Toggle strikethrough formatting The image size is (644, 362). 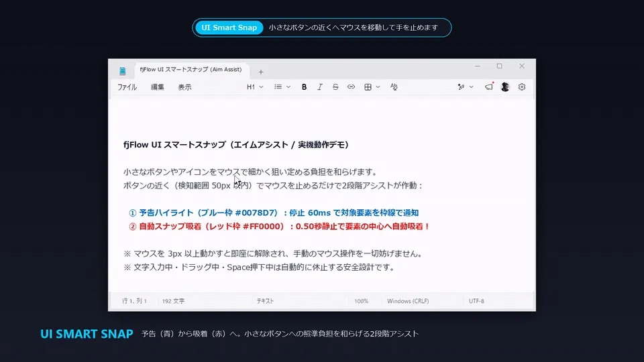click(x=335, y=87)
